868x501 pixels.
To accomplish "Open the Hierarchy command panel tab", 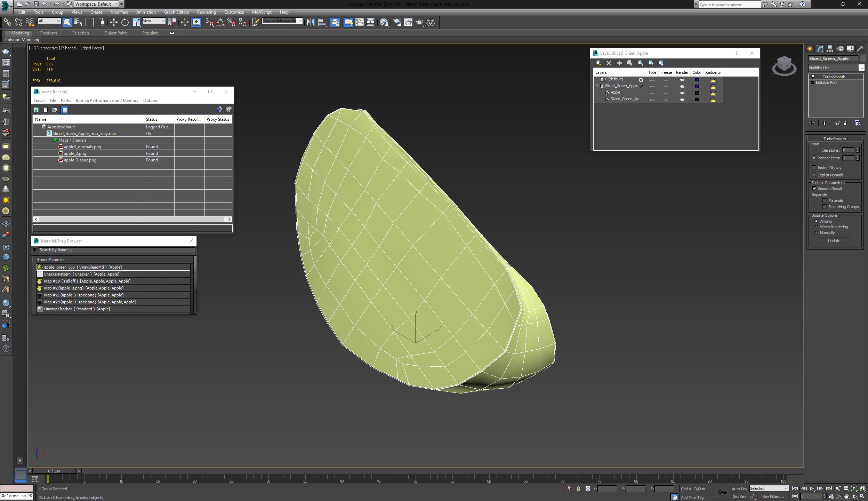I will click(830, 49).
